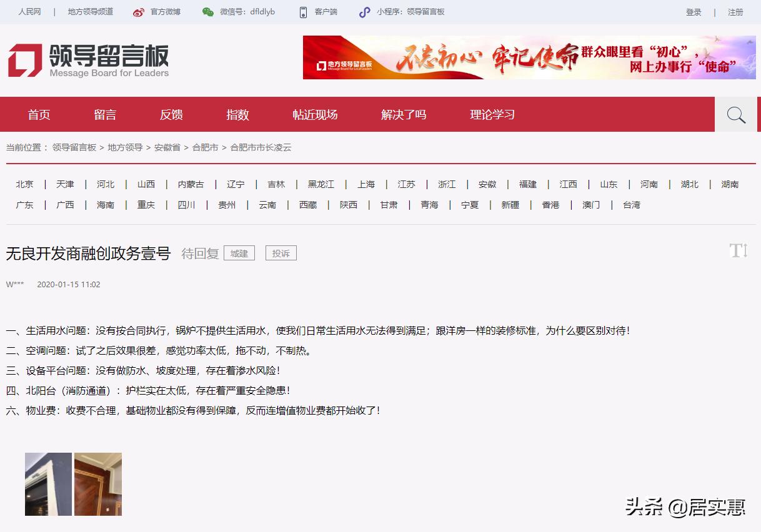Image resolution: width=761 pixels, height=532 pixels.
Task: Click the 投诉 label button
Action: (x=281, y=253)
